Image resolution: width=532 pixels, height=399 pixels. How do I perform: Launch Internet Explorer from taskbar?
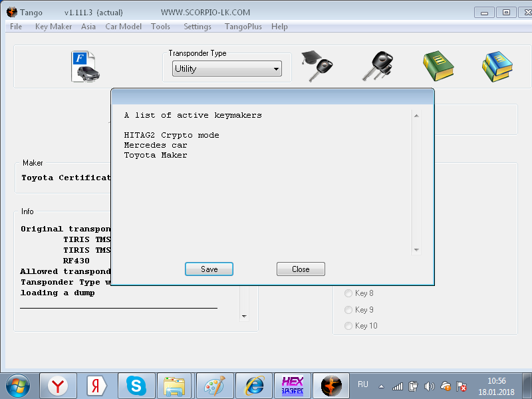(x=254, y=386)
